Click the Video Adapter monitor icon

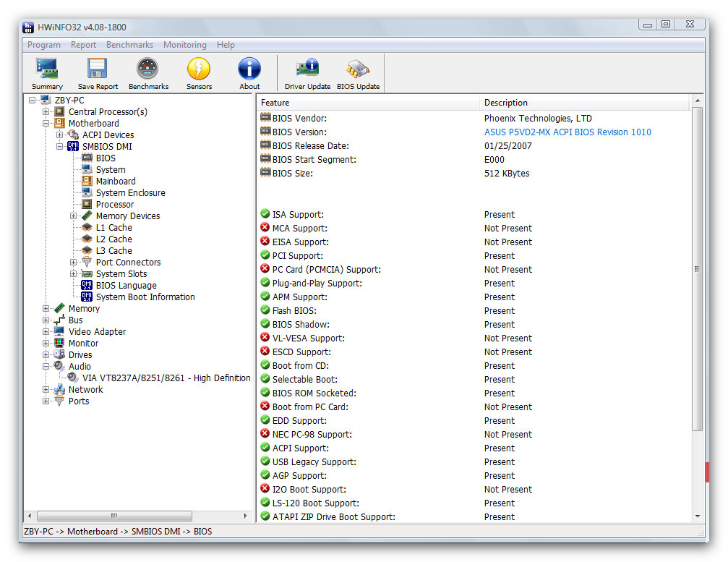point(59,331)
